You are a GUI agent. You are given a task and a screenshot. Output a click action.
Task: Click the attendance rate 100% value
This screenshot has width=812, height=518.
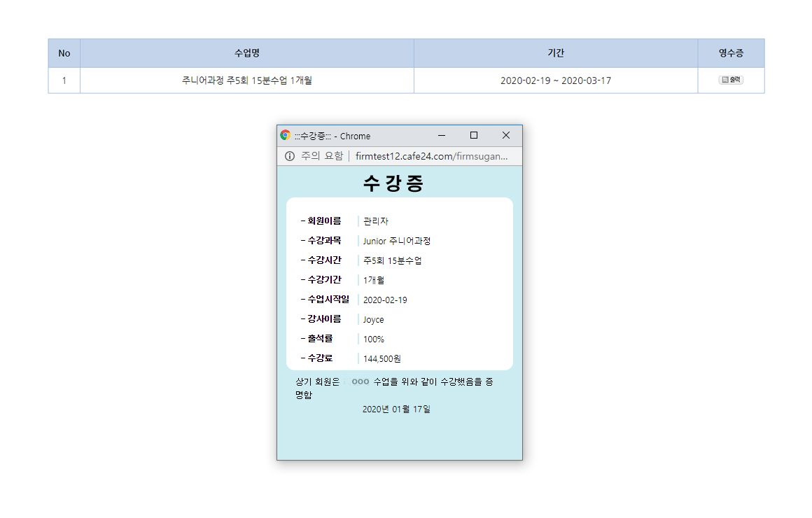pyautogui.click(x=373, y=339)
